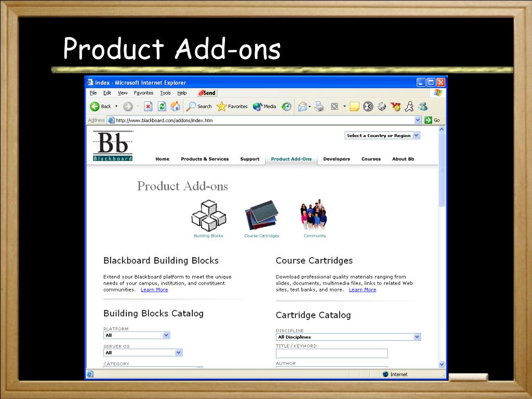The width and height of the screenshot is (532, 399).
Task: Click the Building Blocks caption link
Action: pyautogui.click(x=208, y=236)
